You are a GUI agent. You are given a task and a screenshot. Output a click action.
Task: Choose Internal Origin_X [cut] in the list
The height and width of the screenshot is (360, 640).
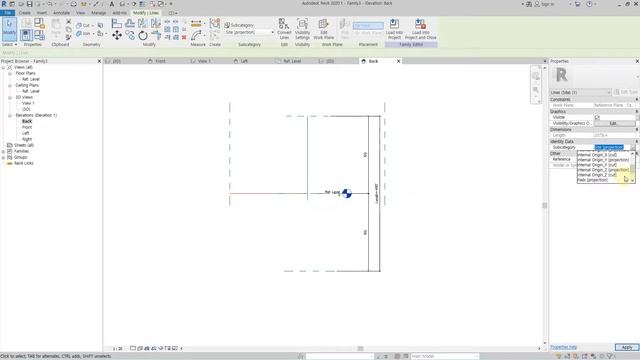click(597, 155)
